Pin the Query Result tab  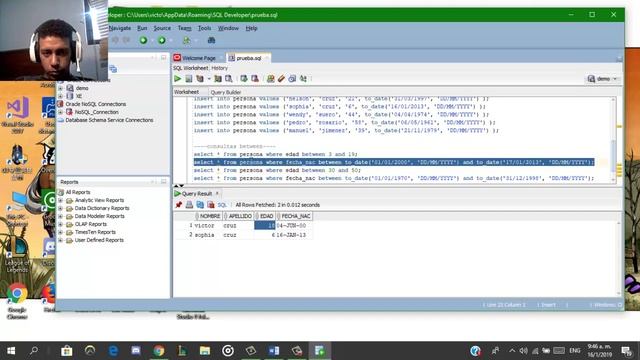point(178,205)
